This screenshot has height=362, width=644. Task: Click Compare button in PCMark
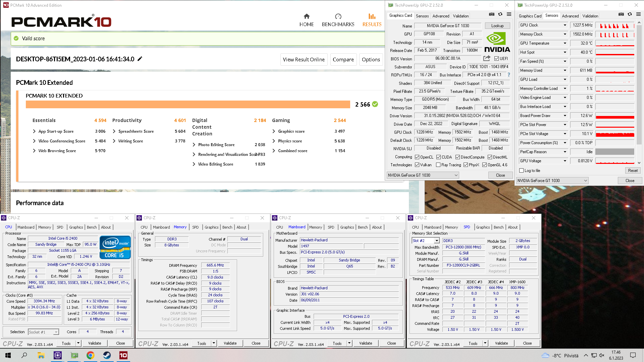(343, 60)
